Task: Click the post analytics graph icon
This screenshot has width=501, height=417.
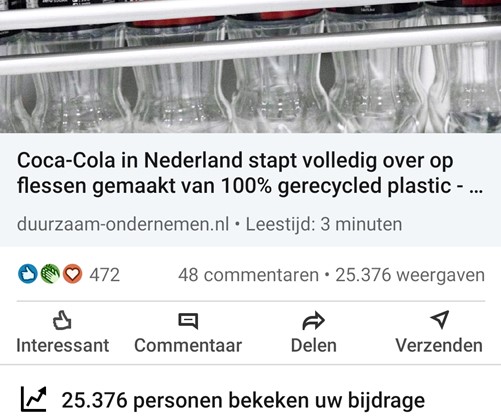Action: pos(33,399)
